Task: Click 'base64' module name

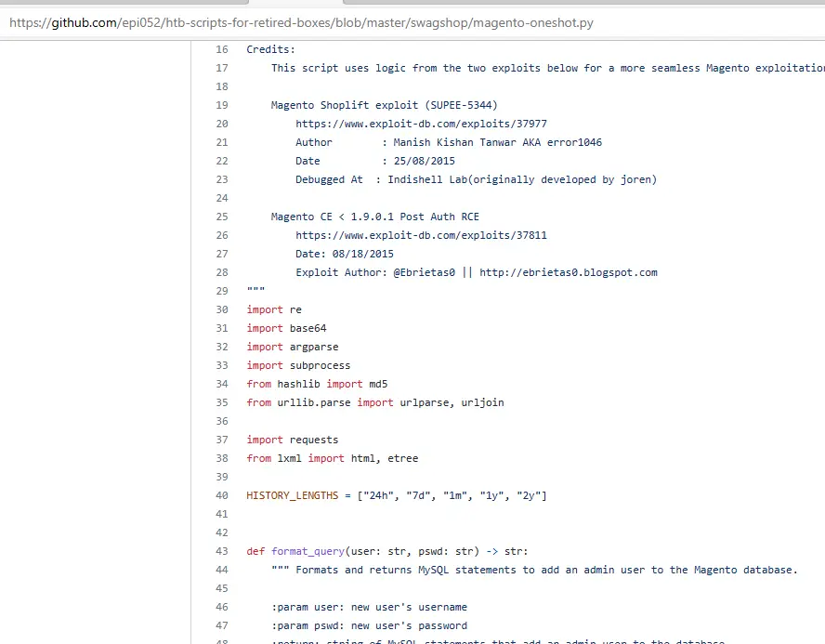Action: pos(308,328)
